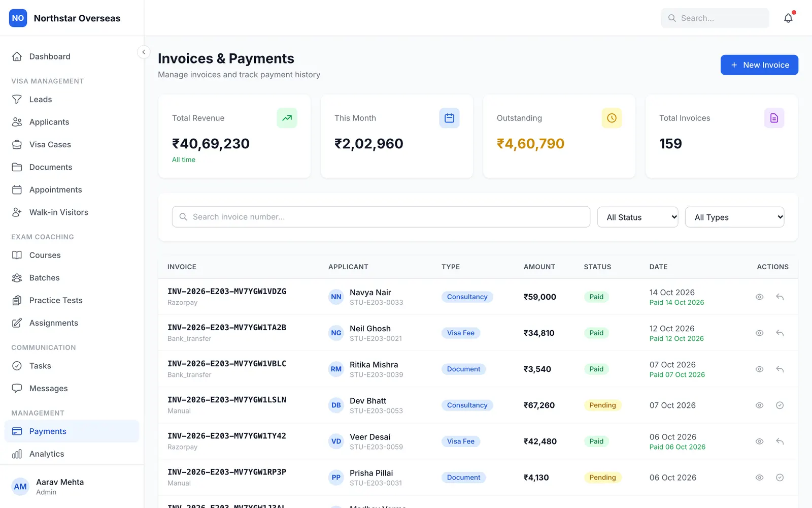
Task: Click Pending status for Prisha Pillai
Action: coord(602,478)
